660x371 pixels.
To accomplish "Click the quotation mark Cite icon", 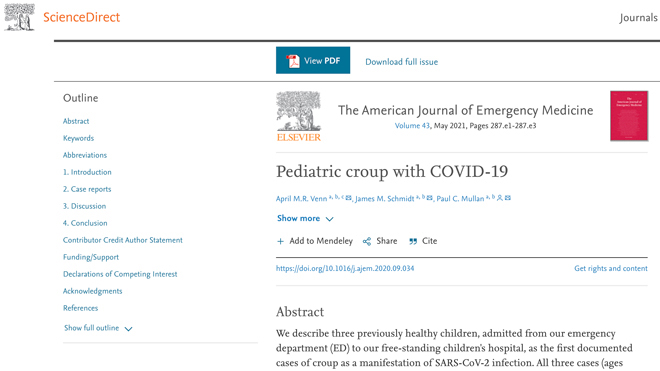I will click(x=413, y=241).
